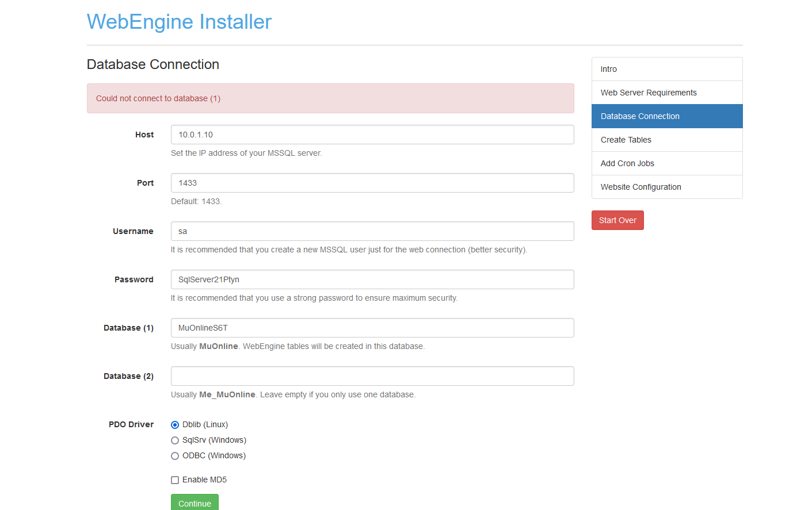Go to Web Server Requirements step
Viewport: 812px width, 510px height.
(x=666, y=93)
